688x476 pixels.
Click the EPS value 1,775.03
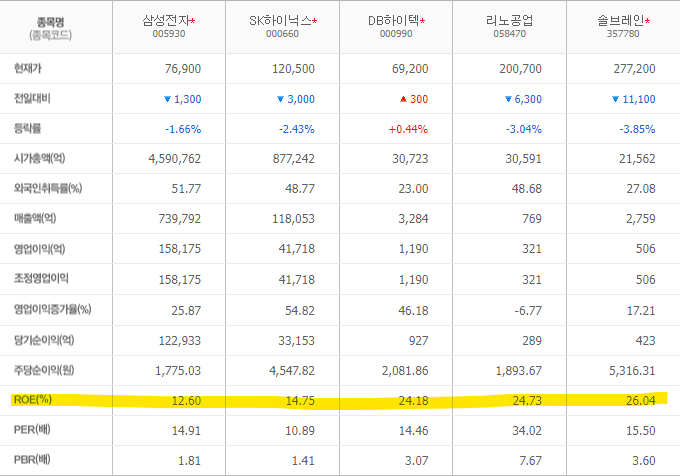pos(178,371)
